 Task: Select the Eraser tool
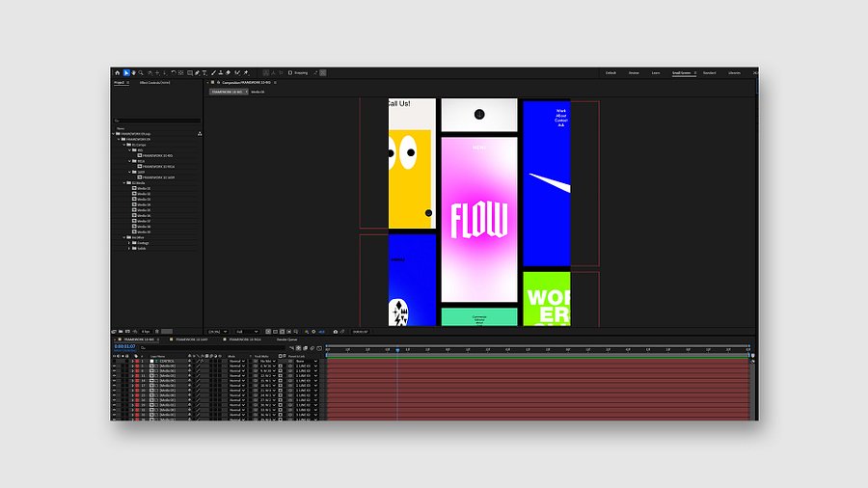[228, 72]
